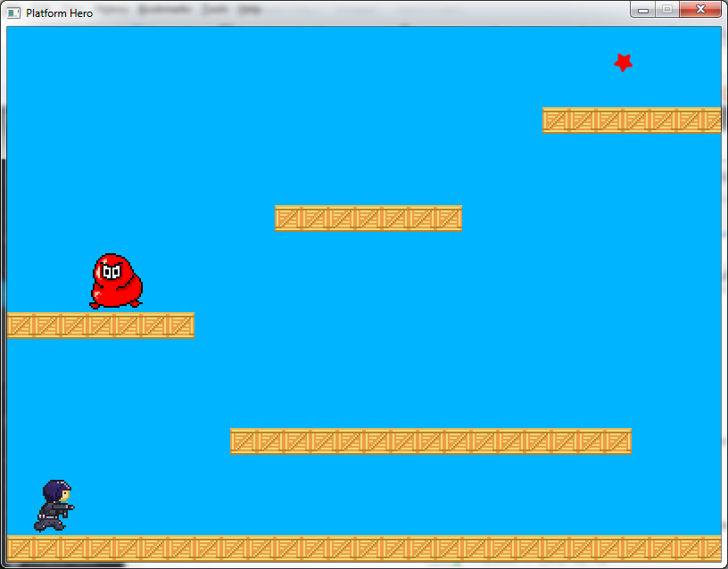728x569 pixels.
Task: Click the middle floating crate platform
Action: pyautogui.click(x=368, y=219)
